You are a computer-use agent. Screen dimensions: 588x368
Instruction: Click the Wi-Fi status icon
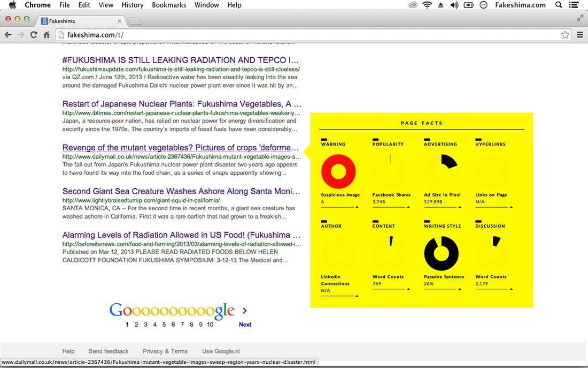coord(427,5)
